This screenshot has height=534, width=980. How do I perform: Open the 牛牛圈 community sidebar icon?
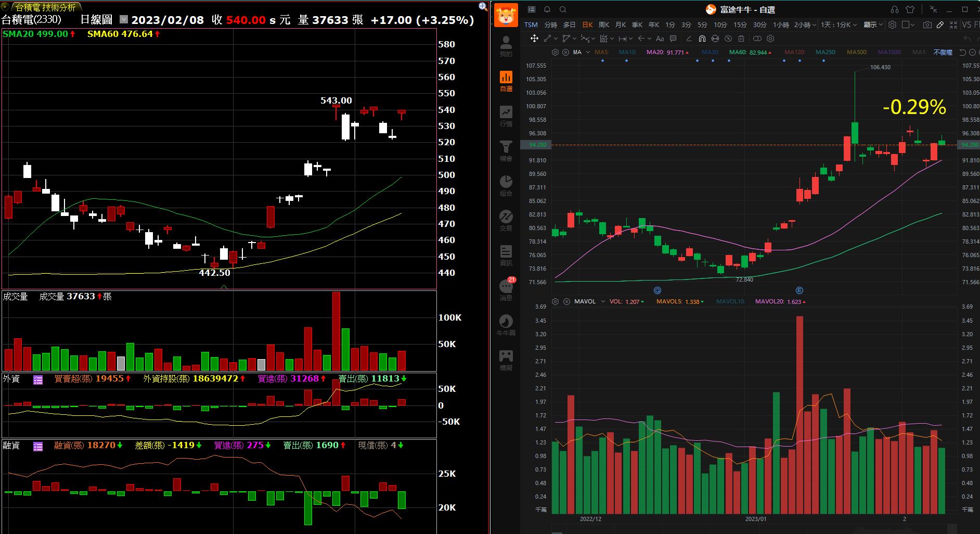coord(506,325)
